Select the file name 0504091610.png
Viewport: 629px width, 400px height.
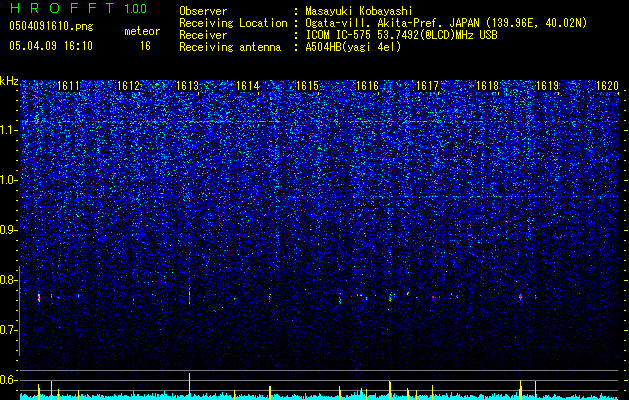point(51,27)
